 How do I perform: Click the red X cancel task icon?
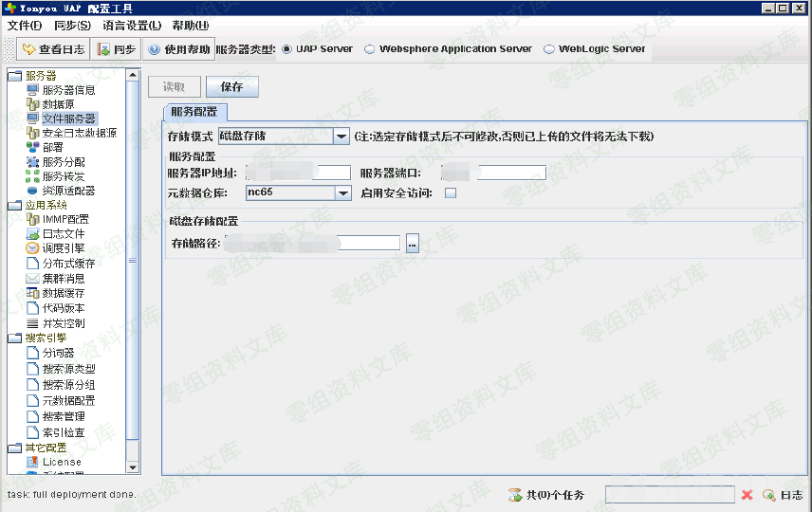coord(747,495)
